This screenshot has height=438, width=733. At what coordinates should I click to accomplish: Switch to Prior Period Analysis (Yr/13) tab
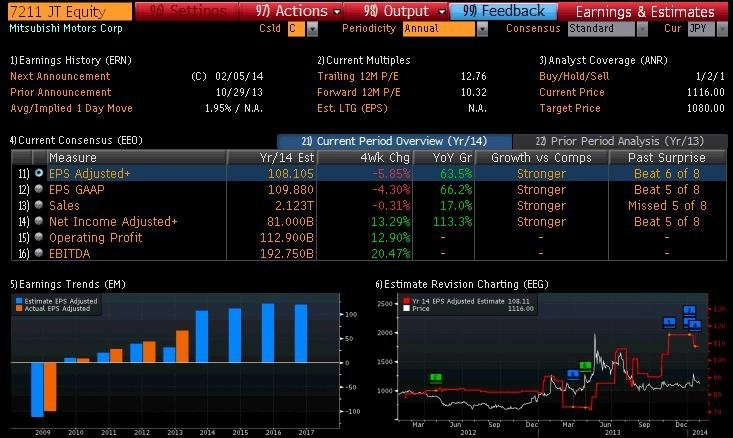point(619,141)
